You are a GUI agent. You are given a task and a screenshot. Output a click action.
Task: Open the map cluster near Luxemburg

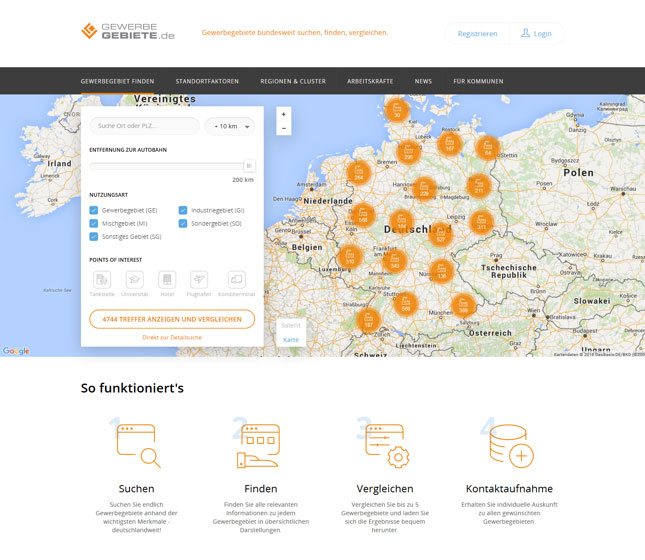350,257
